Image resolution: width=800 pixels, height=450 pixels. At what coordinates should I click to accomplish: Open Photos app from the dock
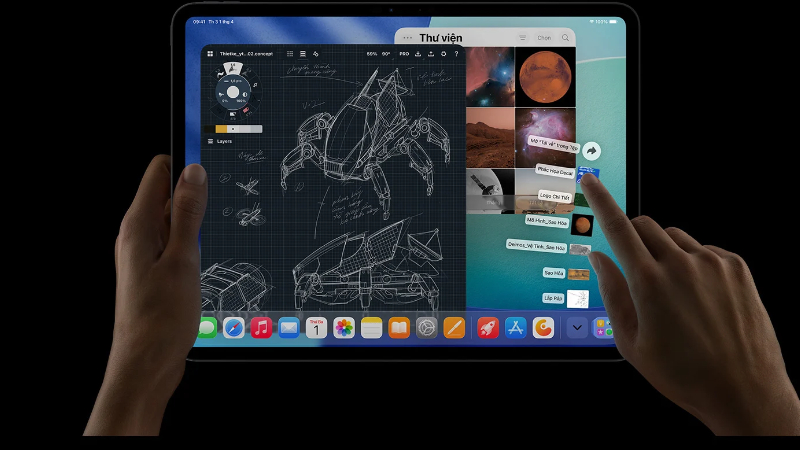(x=344, y=328)
